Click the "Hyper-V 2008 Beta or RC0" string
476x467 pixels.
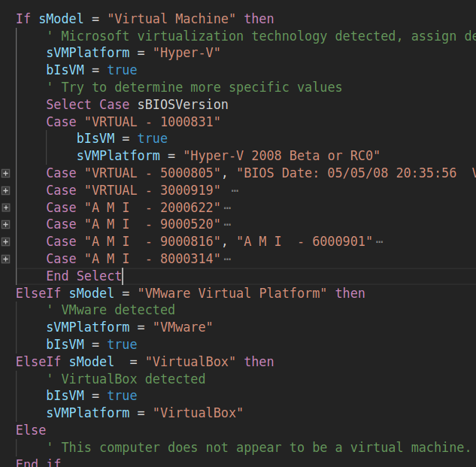(282, 156)
